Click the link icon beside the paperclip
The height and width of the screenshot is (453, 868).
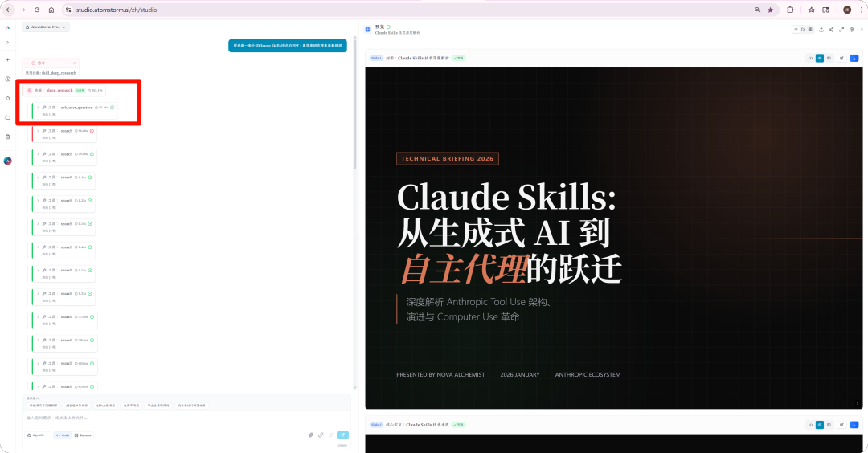click(321, 435)
